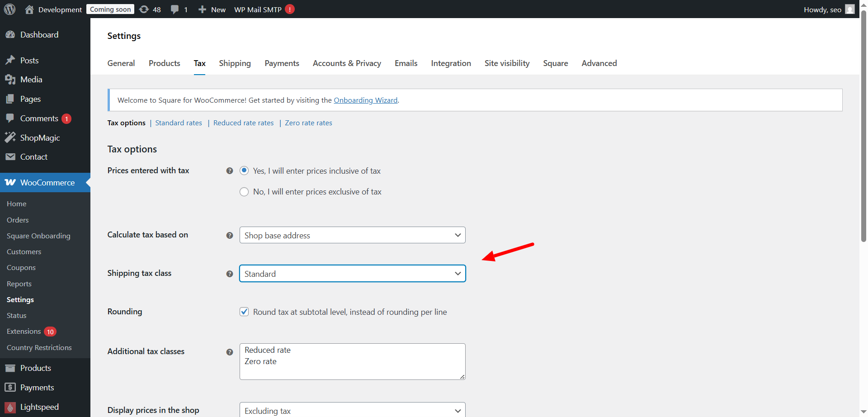Click the home icon beside Development
This screenshot has height=417, width=868.
tap(29, 9)
